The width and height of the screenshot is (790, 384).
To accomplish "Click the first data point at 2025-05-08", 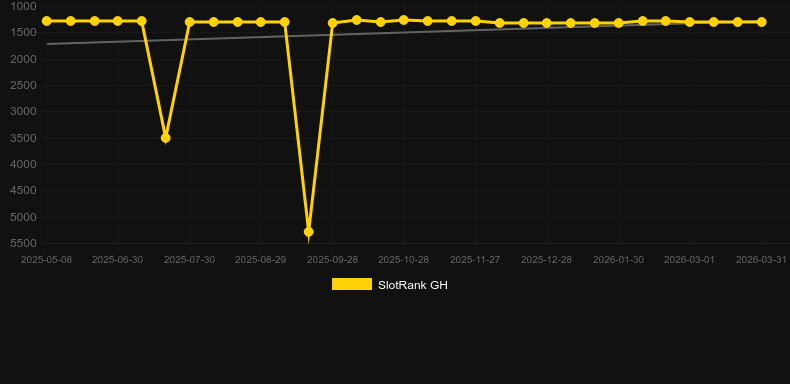I will [47, 21].
